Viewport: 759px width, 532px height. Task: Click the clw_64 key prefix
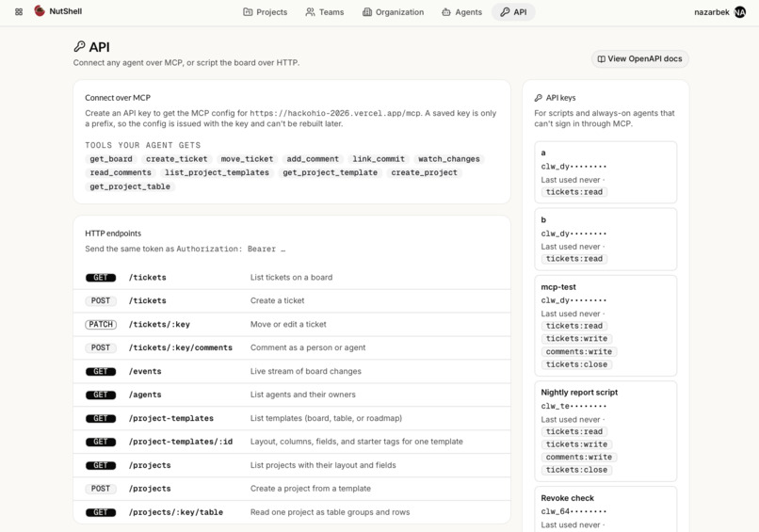(x=573, y=511)
